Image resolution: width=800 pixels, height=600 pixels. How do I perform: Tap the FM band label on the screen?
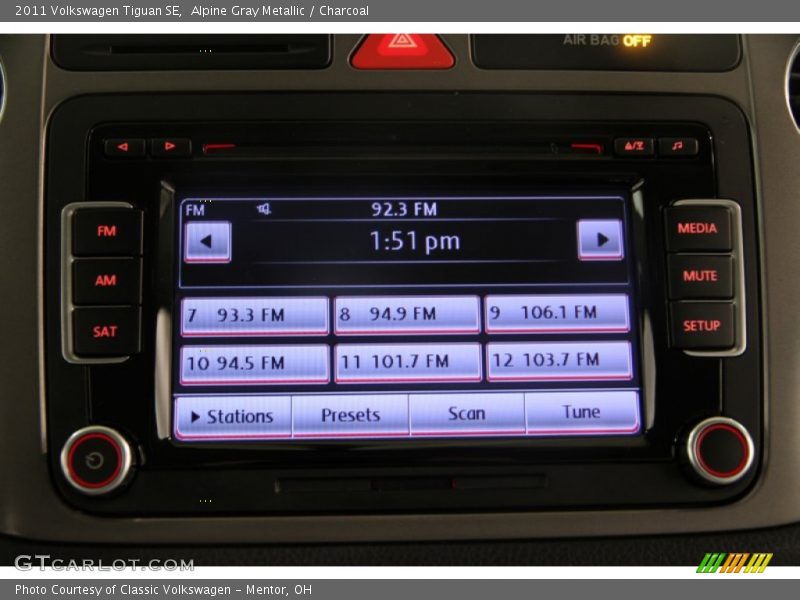point(195,211)
